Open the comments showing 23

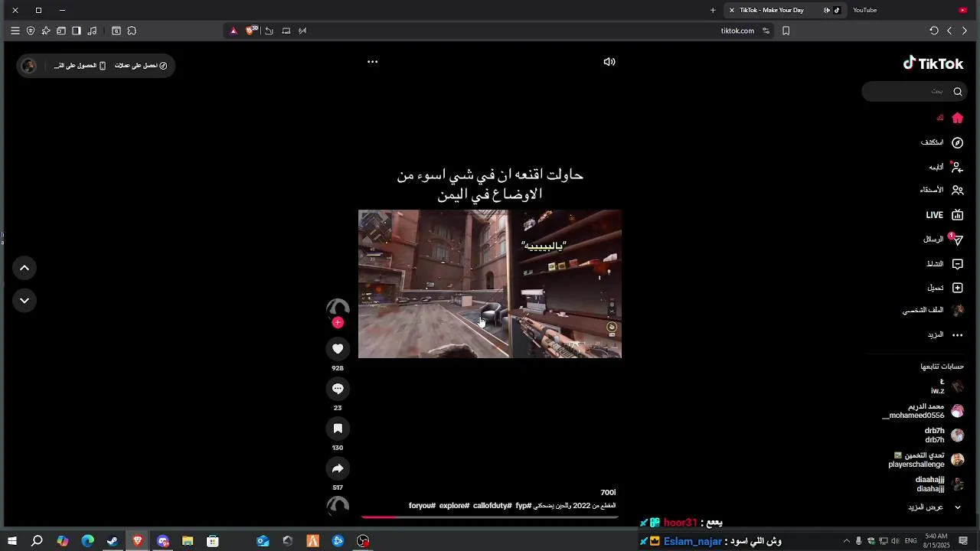pyautogui.click(x=338, y=389)
